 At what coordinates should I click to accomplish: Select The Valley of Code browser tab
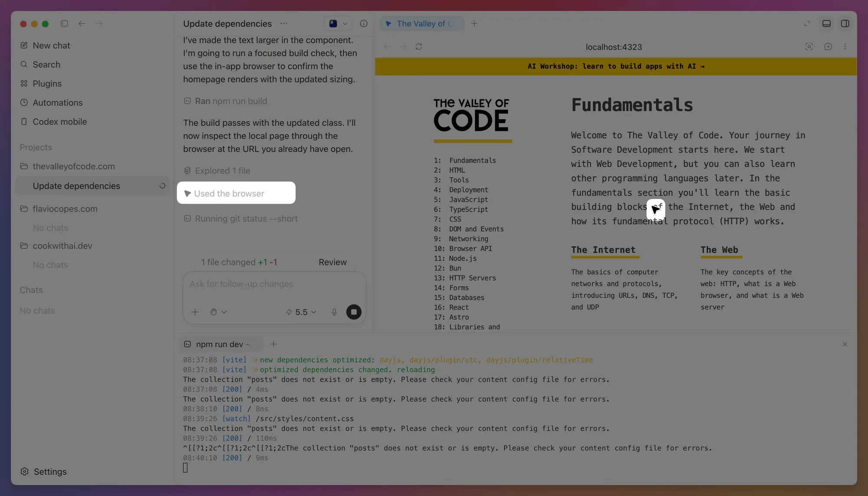click(x=421, y=23)
